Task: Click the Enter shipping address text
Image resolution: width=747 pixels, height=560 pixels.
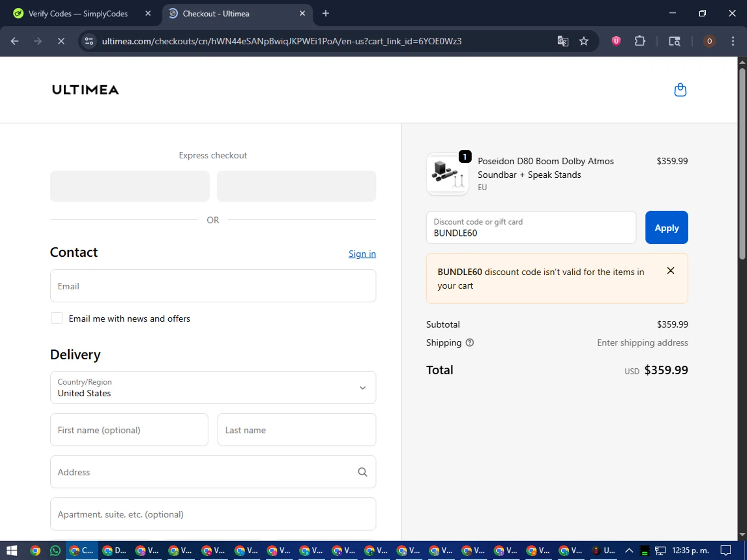Action: tap(642, 342)
